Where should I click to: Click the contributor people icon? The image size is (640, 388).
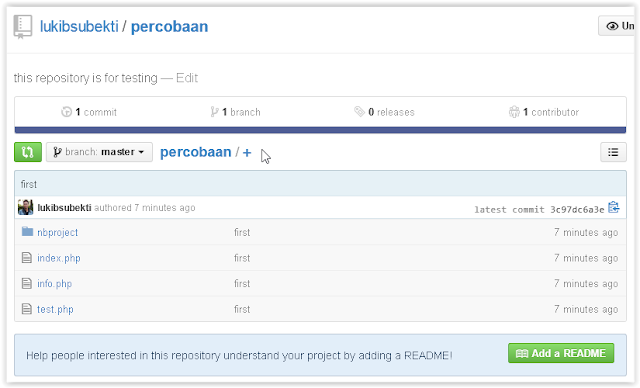point(514,112)
